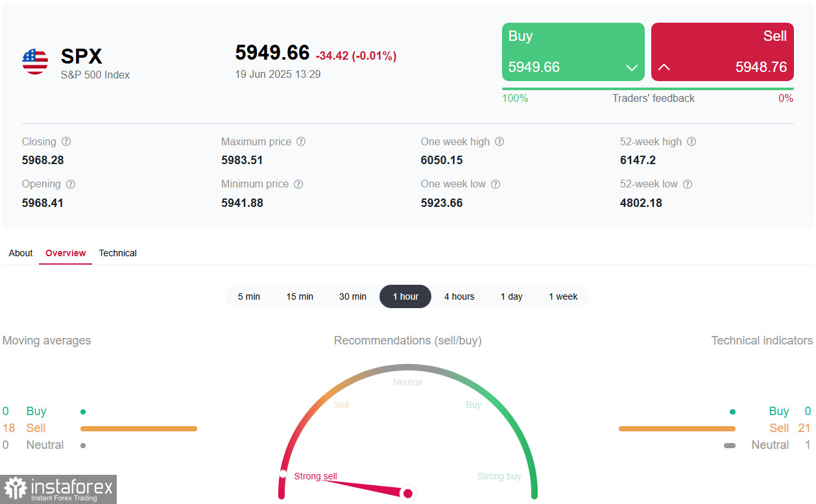Click the 100% buy traders' feedback figure
The height and width of the screenshot is (504, 816).
515,99
